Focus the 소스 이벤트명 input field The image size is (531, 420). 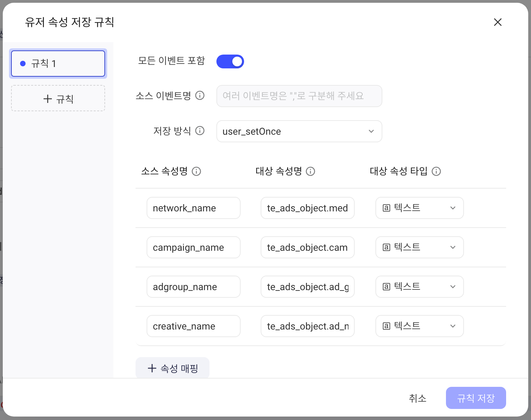[299, 96]
